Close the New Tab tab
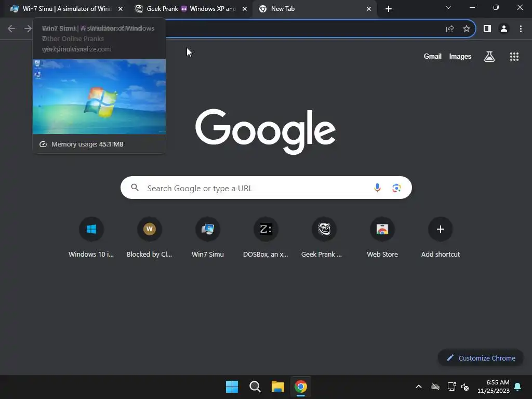 tap(369, 9)
